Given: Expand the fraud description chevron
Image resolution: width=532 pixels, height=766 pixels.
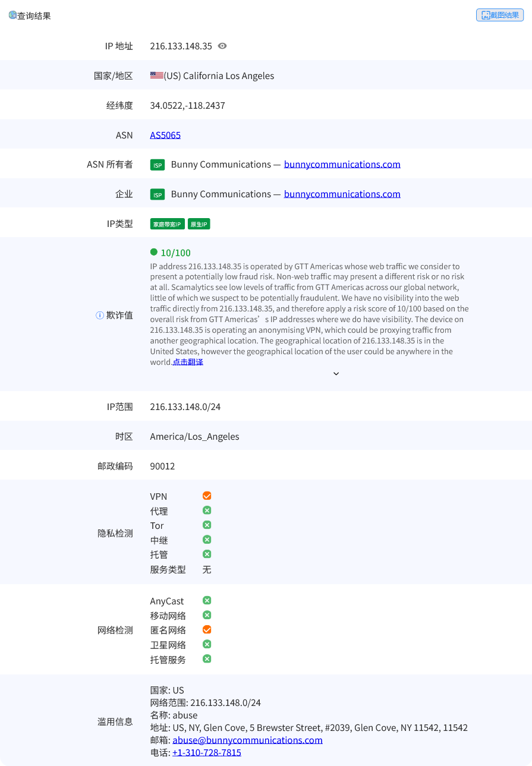Looking at the screenshot, I should pyautogui.click(x=336, y=374).
